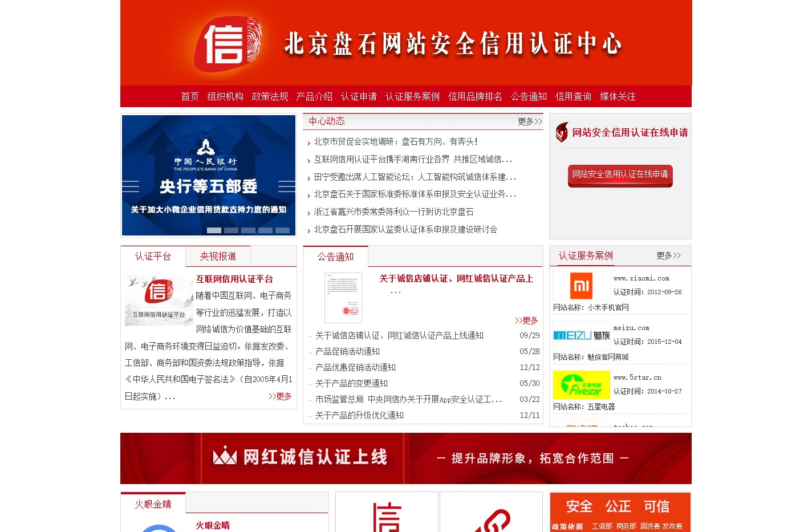The width and height of the screenshot is (812, 532).
Task: Open notice 市场监管总局 中央网信办
Action: [x=408, y=399]
